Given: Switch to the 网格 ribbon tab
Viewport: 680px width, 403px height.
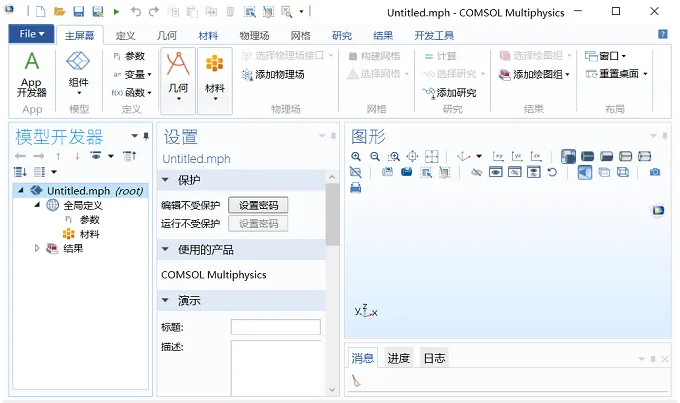Looking at the screenshot, I should tap(301, 36).
